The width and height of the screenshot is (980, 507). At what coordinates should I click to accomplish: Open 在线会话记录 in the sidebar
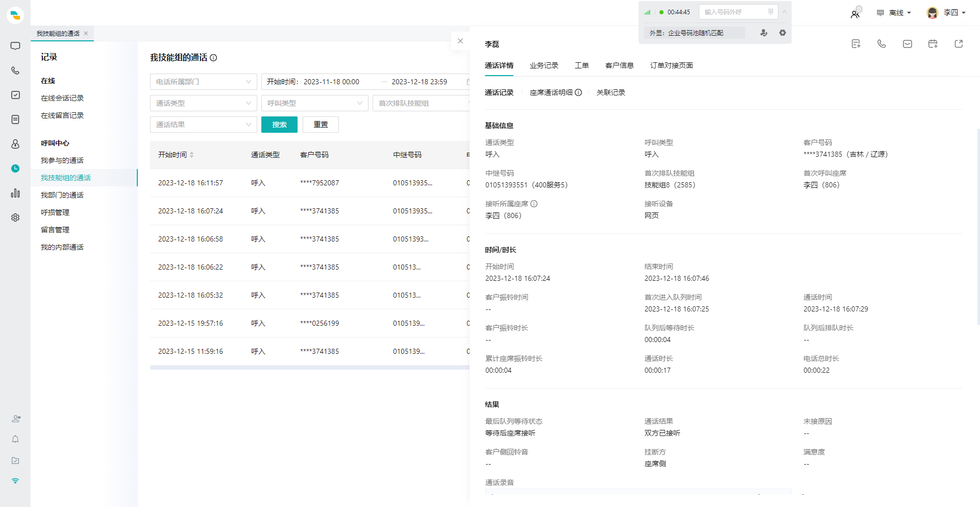[62, 98]
